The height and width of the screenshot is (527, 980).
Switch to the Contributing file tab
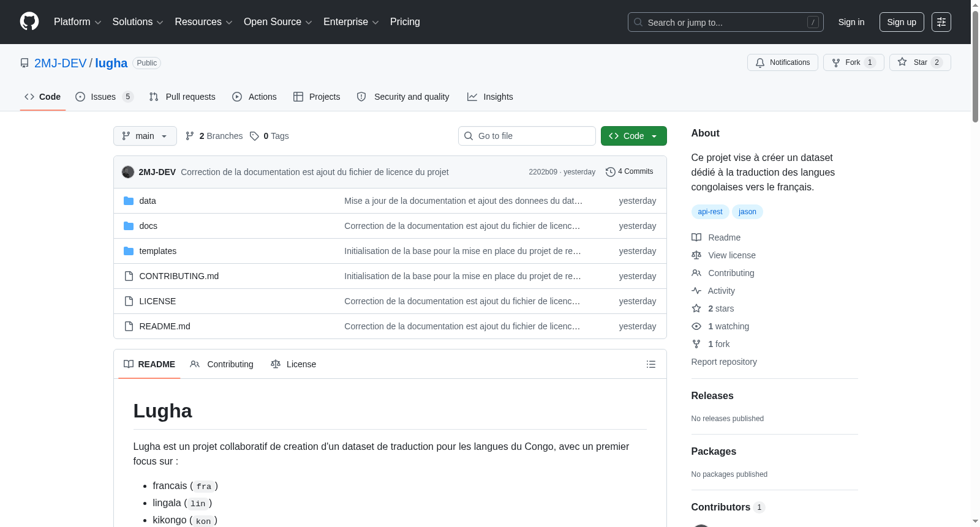222,364
